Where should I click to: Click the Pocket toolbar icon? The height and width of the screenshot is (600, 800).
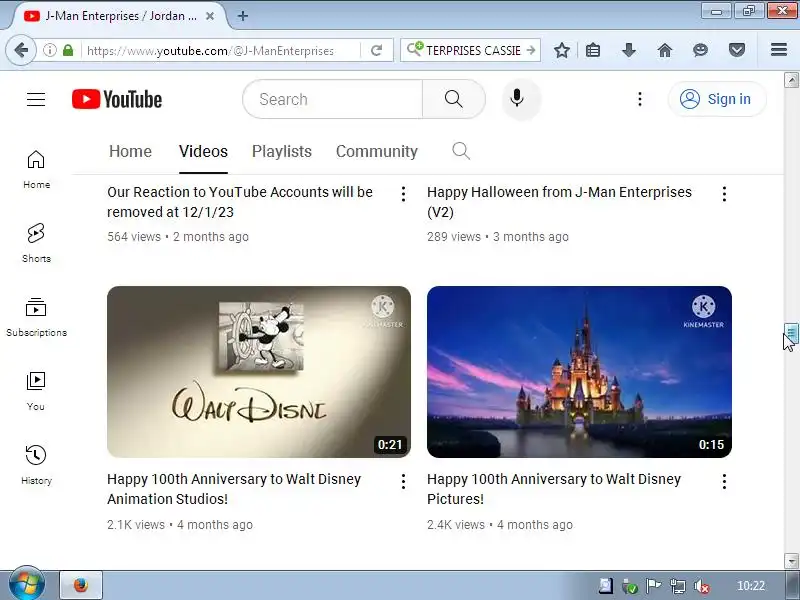pyautogui.click(x=736, y=50)
